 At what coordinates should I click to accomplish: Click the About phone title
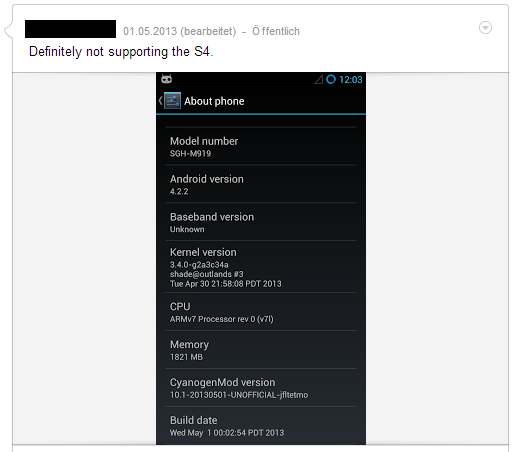pyautogui.click(x=214, y=101)
